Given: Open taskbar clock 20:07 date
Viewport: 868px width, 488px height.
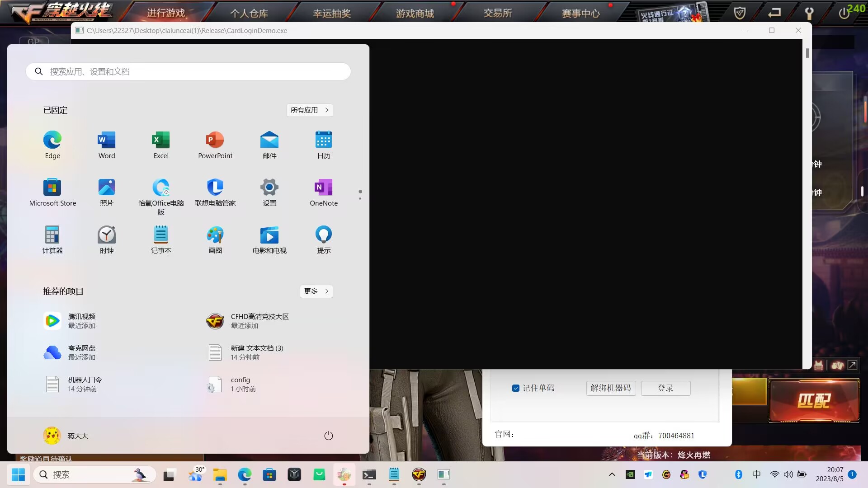Looking at the screenshot, I should [x=830, y=474].
